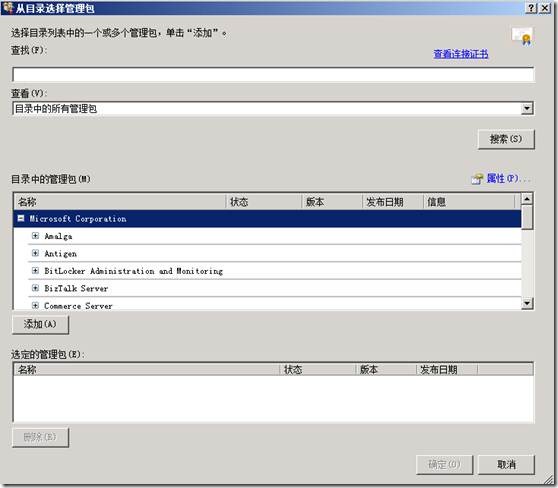This screenshot has height=488, width=558.
Task: Click the 搜索(S) button
Action: tap(506, 139)
